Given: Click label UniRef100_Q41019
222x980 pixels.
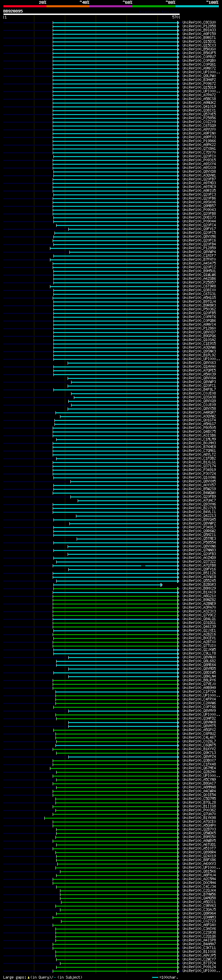Looking at the screenshot, I should [x=199, y=106].
